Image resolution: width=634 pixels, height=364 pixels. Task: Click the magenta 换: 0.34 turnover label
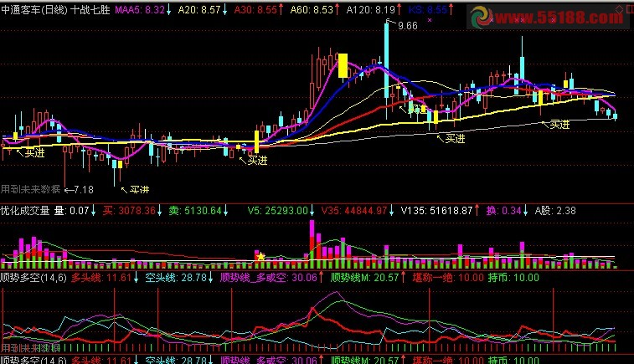(x=504, y=211)
